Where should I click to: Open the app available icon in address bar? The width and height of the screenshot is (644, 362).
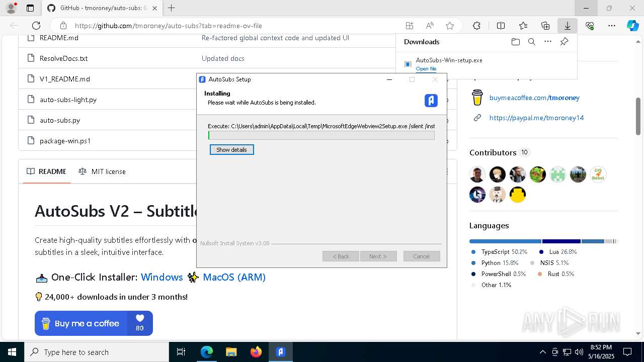pos(410,26)
